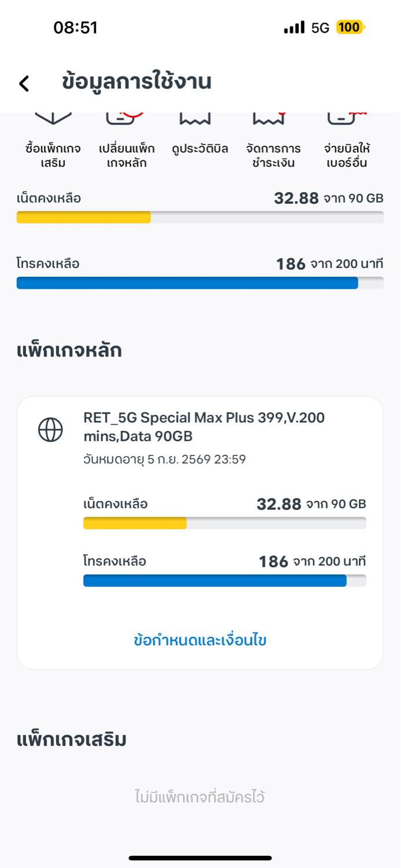Tap the battery level indicator
The width and height of the screenshot is (401, 868).
tap(350, 28)
